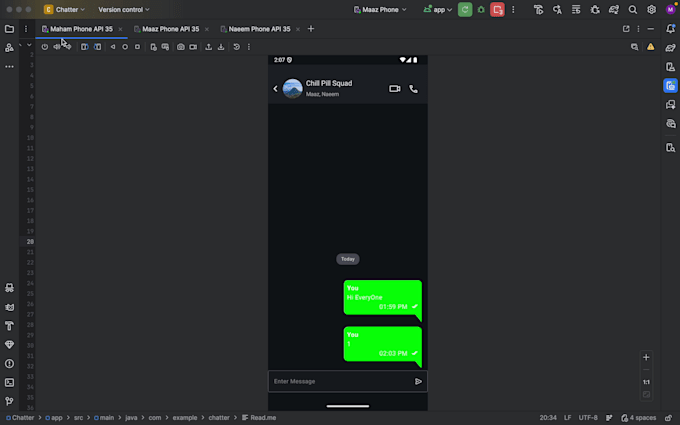Toggle the Running Devices tool window icon

point(670,85)
